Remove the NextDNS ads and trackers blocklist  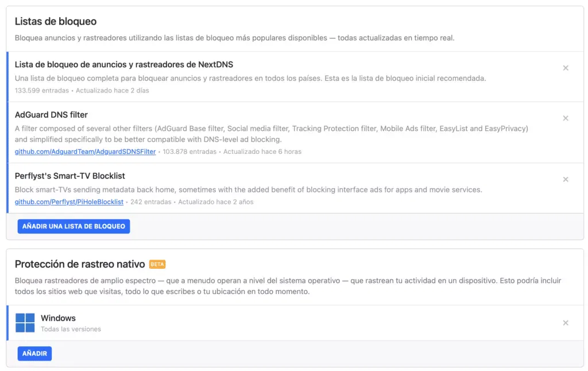(x=565, y=68)
